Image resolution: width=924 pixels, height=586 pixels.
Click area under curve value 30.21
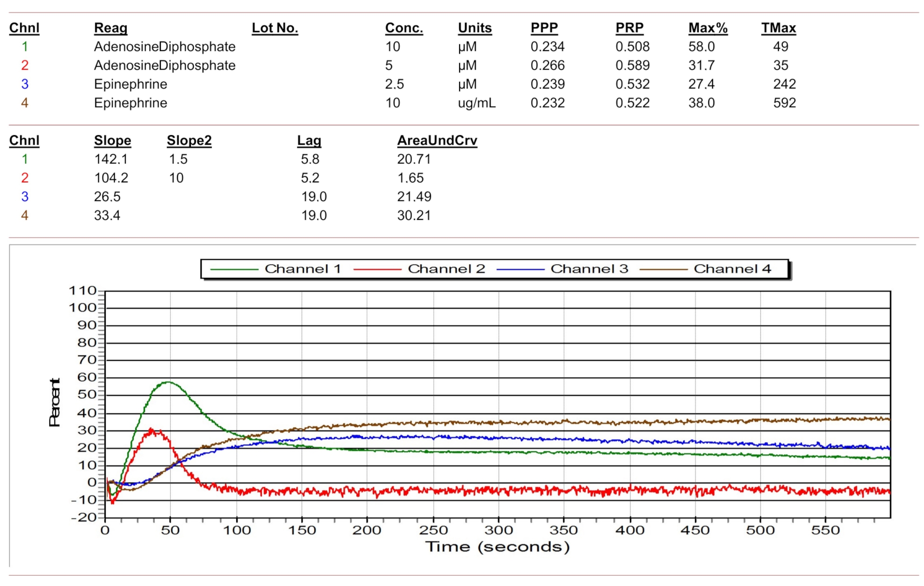[414, 215]
